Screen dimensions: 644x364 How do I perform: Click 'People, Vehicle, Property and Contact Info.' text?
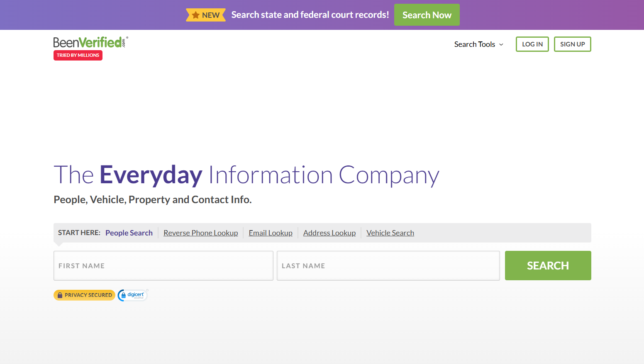pos(153,200)
